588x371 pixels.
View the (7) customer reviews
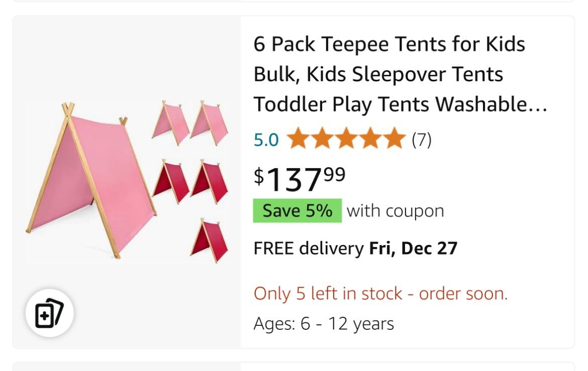[x=421, y=140]
